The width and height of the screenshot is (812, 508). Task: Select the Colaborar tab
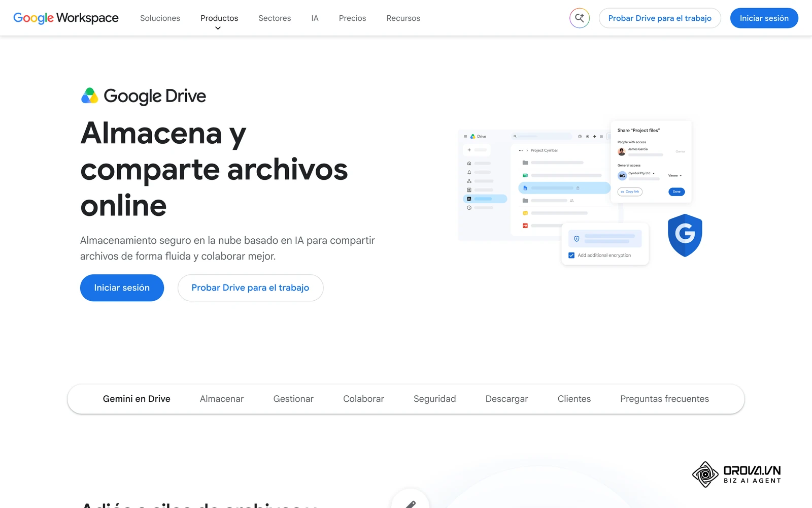[363, 399]
